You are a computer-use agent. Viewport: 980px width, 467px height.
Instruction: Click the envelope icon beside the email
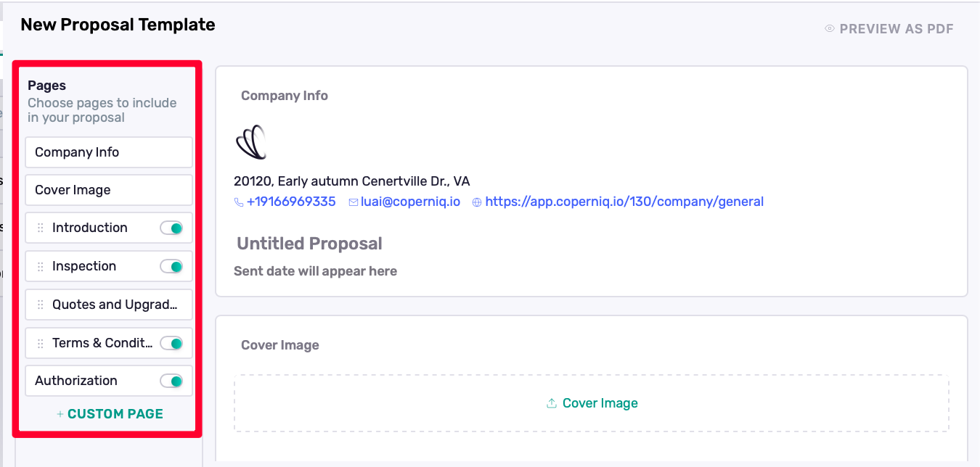coord(354,202)
